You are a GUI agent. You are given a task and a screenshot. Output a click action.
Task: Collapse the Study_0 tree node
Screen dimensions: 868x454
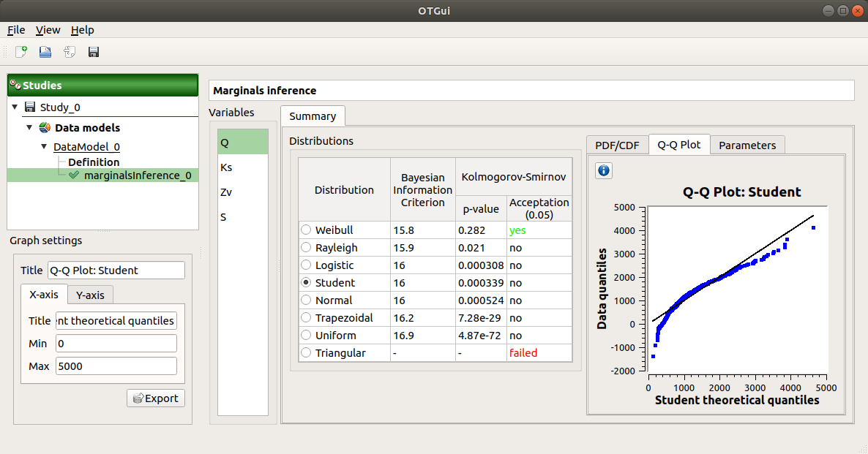click(x=14, y=107)
